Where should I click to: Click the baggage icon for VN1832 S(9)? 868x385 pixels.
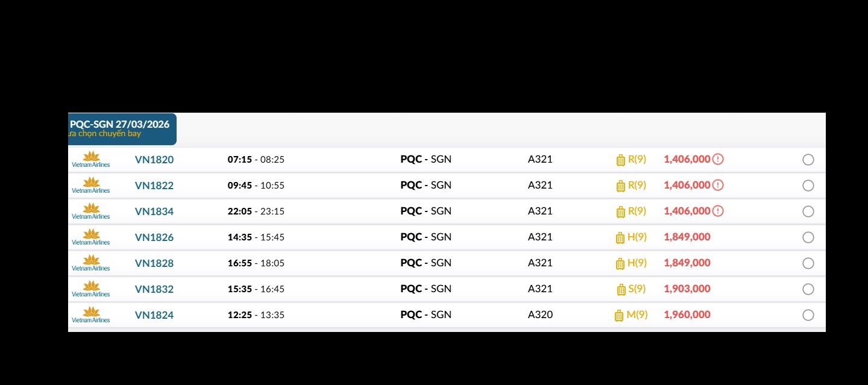[621, 290]
